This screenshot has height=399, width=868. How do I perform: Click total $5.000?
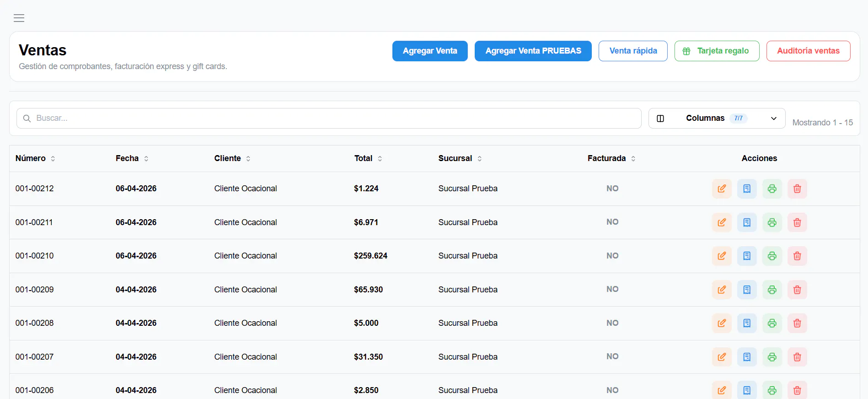366,323
